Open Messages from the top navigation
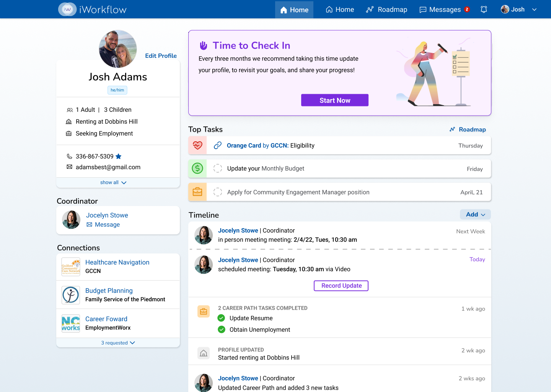This screenshot has height=392, width=551. click(x=442, y=9)
